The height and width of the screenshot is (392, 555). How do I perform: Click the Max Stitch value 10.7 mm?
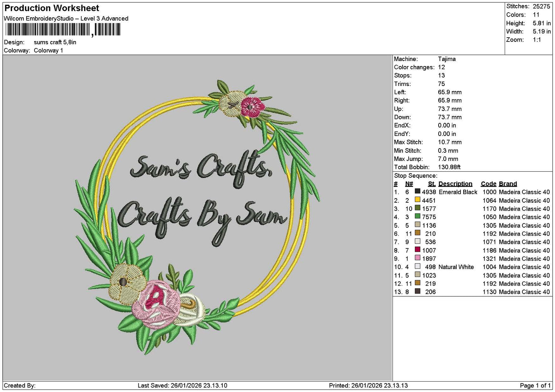pyautogui.click(x=450, y=142)
